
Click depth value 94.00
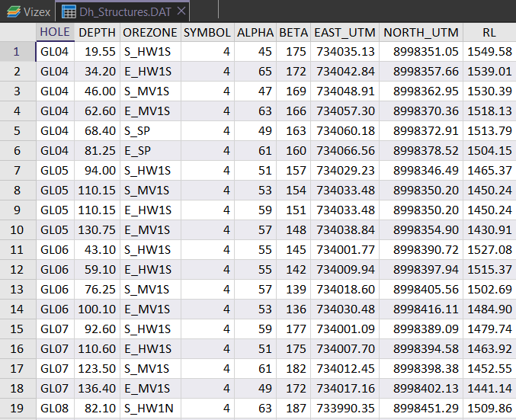[97, 171]
